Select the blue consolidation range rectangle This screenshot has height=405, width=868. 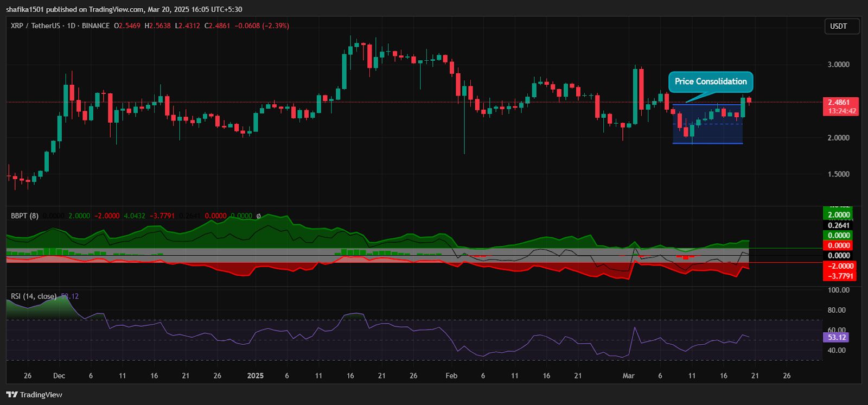coord(707,124)
